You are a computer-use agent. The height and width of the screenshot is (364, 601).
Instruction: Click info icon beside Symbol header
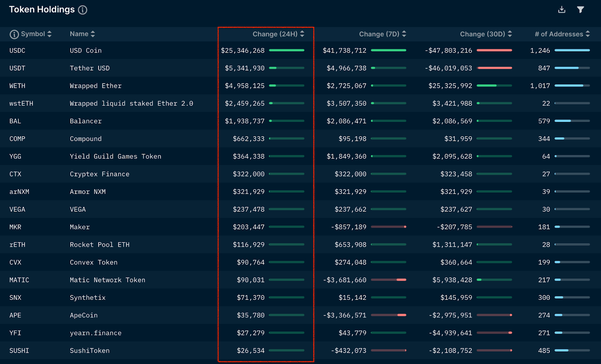point(14,34)
